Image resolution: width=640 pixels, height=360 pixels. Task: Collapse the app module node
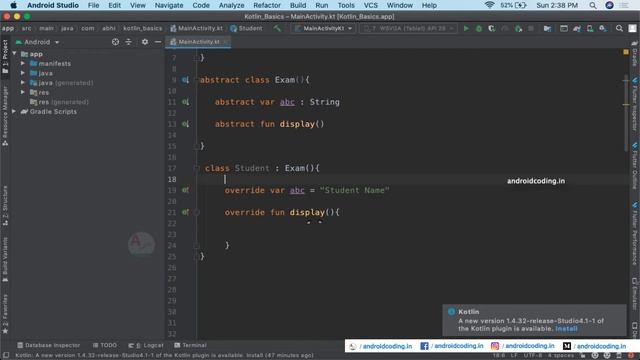[x=14, y=53]
